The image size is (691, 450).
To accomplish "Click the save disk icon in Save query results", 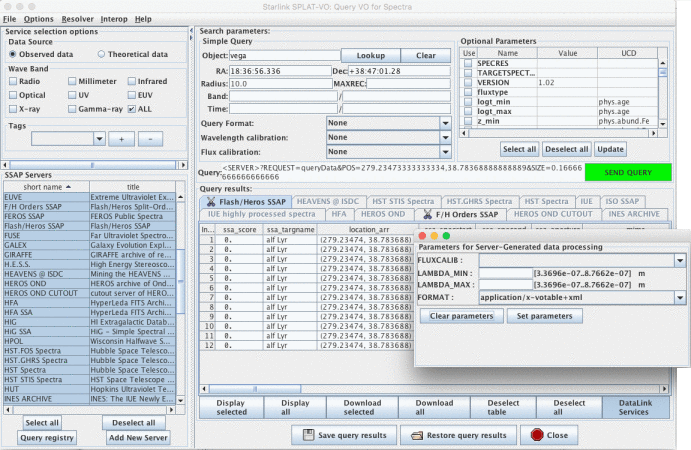I will (308, 435).
